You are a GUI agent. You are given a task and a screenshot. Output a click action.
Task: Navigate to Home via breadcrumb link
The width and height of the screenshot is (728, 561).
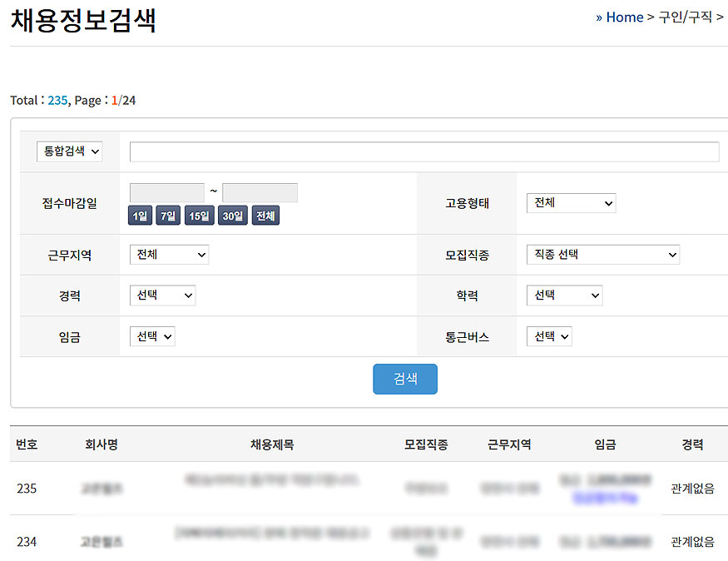coord(624,17)
